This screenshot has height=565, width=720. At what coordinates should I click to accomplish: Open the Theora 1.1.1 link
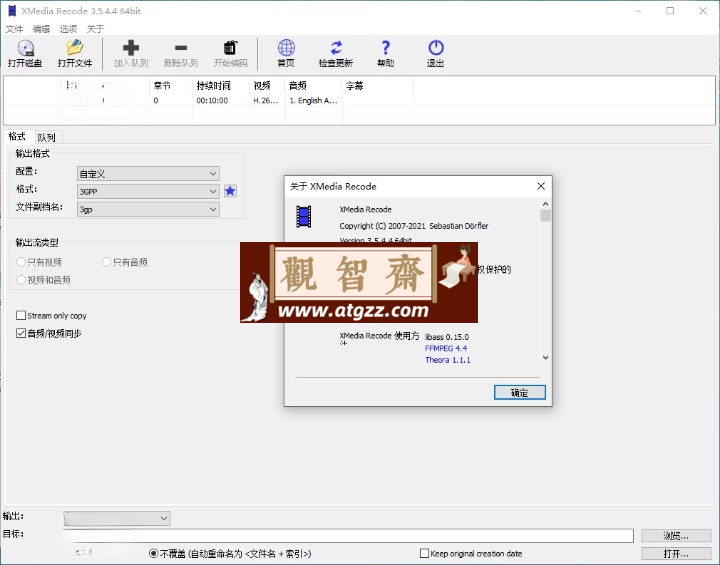448,360
